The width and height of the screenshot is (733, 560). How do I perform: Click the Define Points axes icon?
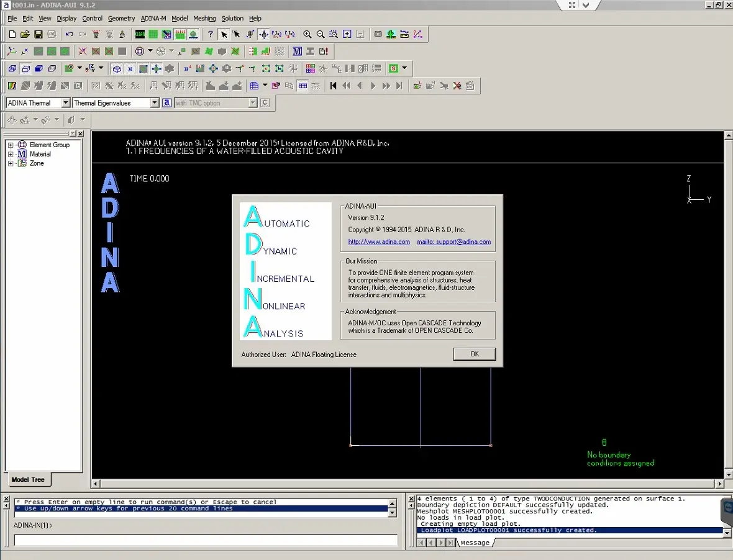pyautogui.click(x=12, y=52)
